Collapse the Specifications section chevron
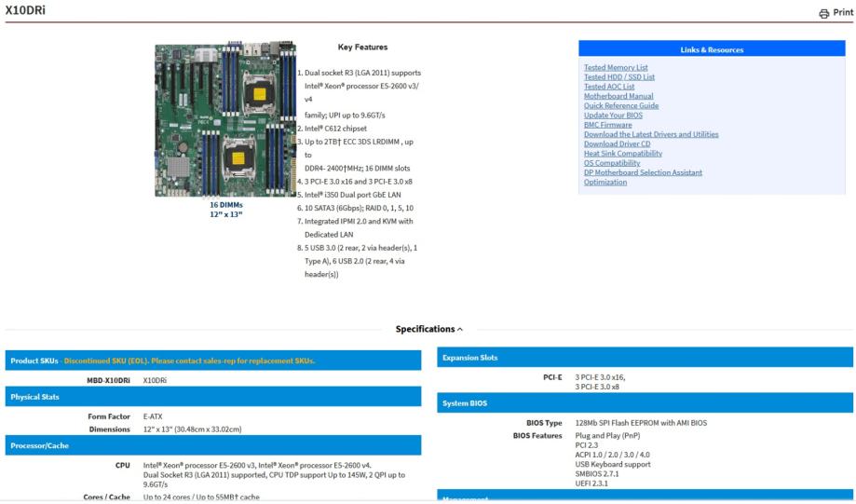The image size is (856, 504). click(459, 329)
